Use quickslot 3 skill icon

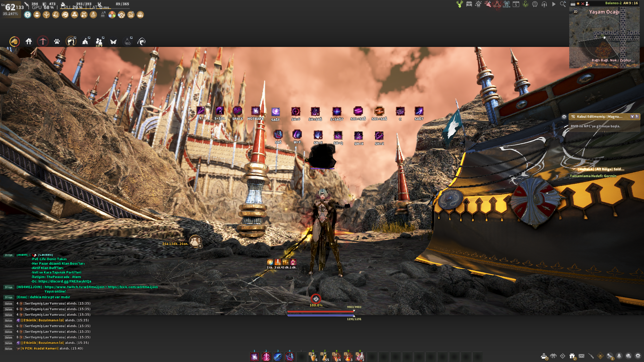click(278, 357)
